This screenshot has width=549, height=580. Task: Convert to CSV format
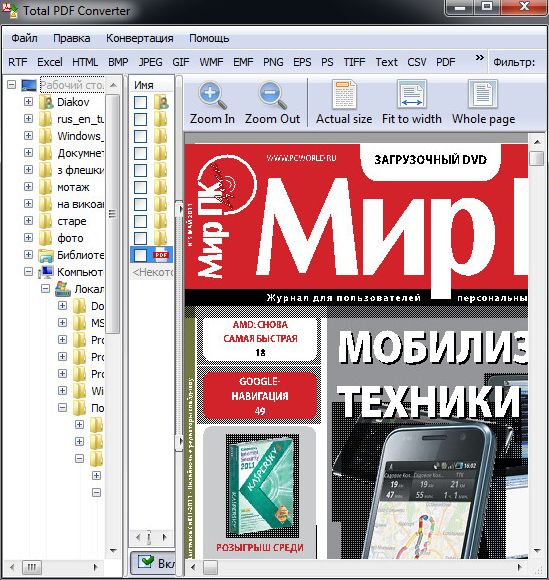(x=417, y=62)
